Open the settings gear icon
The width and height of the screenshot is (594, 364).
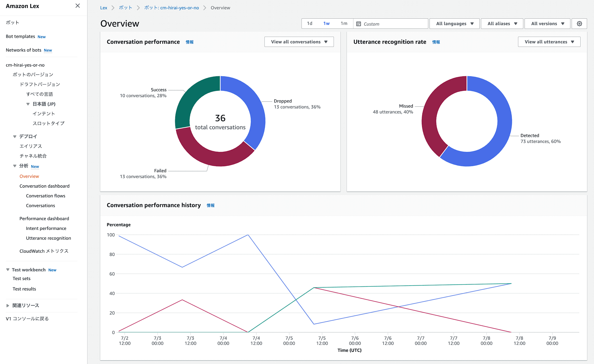(579, 24)
